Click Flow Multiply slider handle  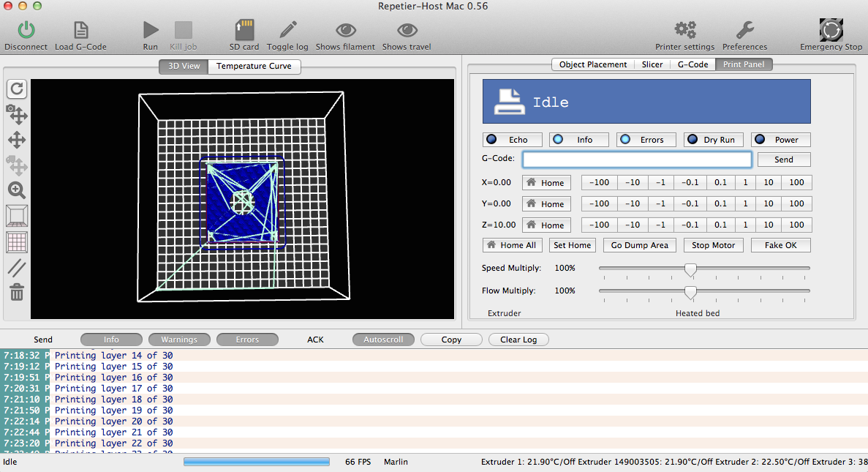click(x=690, y=293)
